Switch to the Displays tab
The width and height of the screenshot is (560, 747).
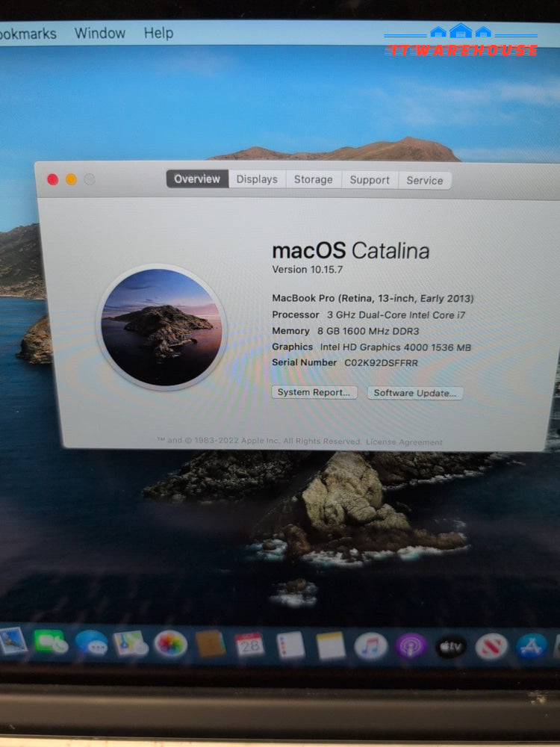click(257, 179)
